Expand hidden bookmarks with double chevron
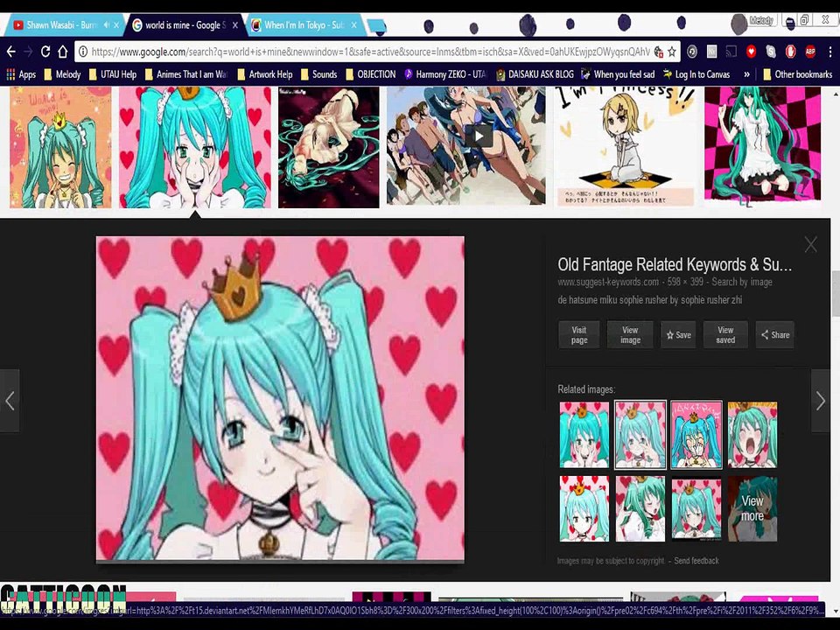The image size is (840, 630). [746, 74]
